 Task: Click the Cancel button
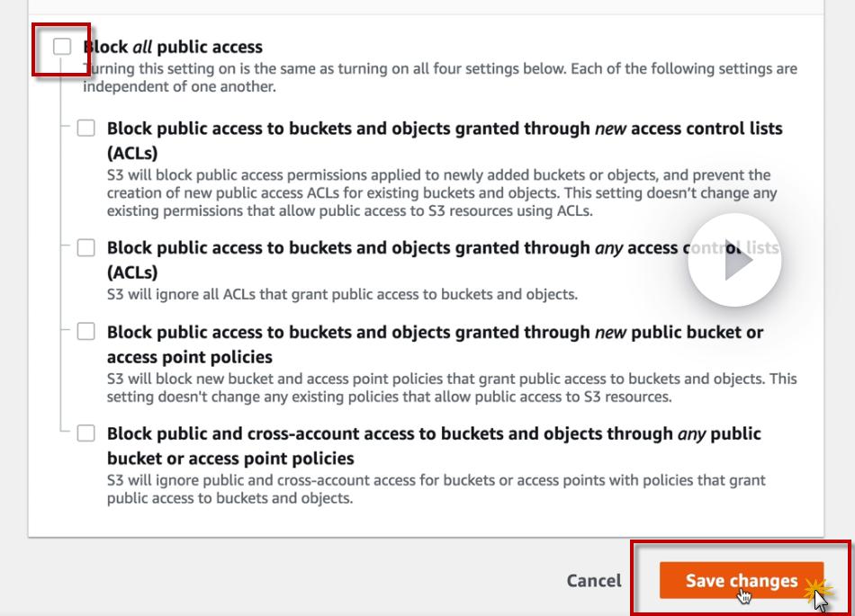tap(593, 581)
